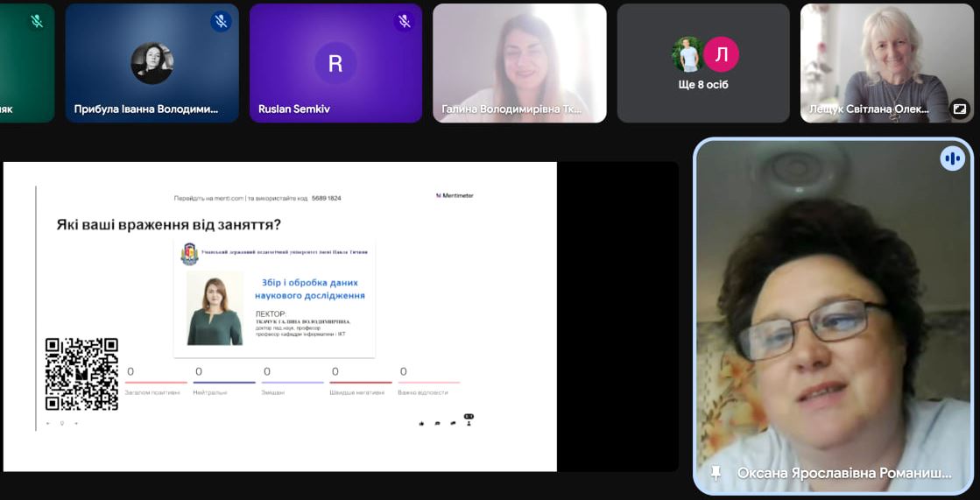The height and width of the screenshot is (500, 980).
Task: Click the 'Важко відповісти' answer option
Action: pos(423,392)
